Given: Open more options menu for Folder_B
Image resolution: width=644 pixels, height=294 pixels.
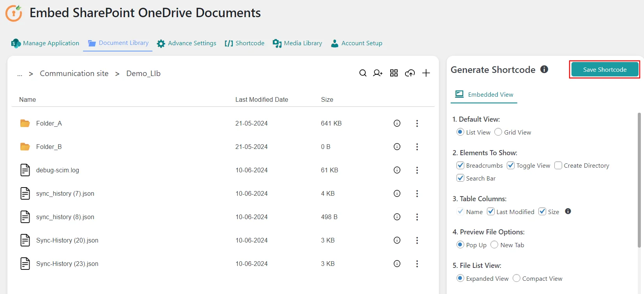Looking at the screenshot, I should (417, 147).
